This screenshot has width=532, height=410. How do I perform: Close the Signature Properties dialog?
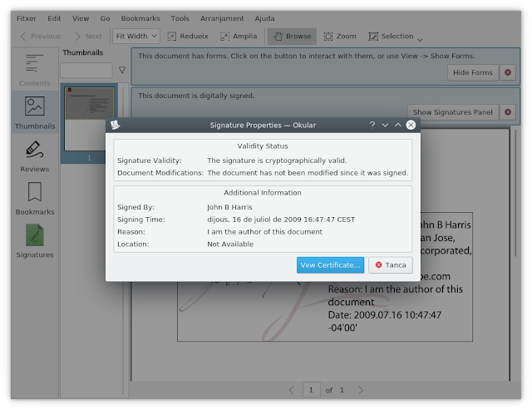[x=411, y=125]
